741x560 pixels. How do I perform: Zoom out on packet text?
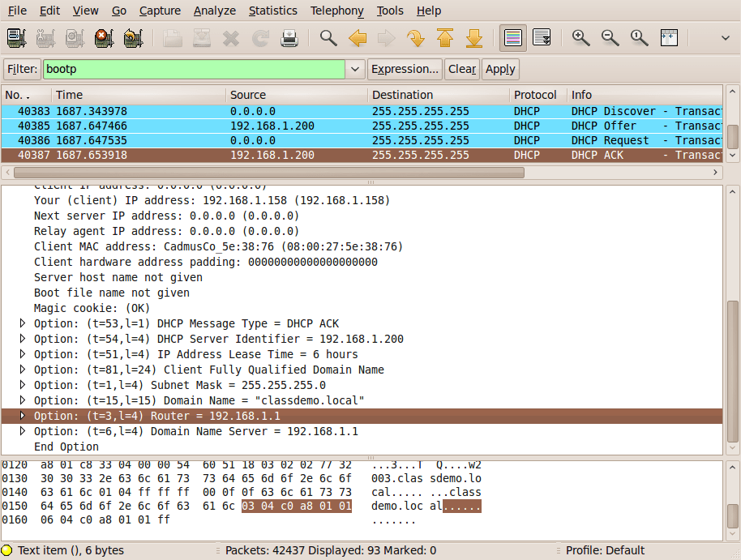tap(610, 38)
